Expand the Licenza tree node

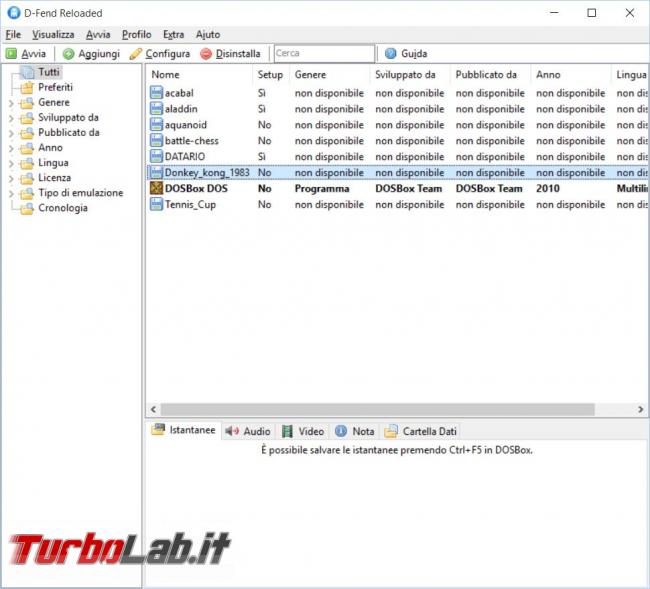11,178
